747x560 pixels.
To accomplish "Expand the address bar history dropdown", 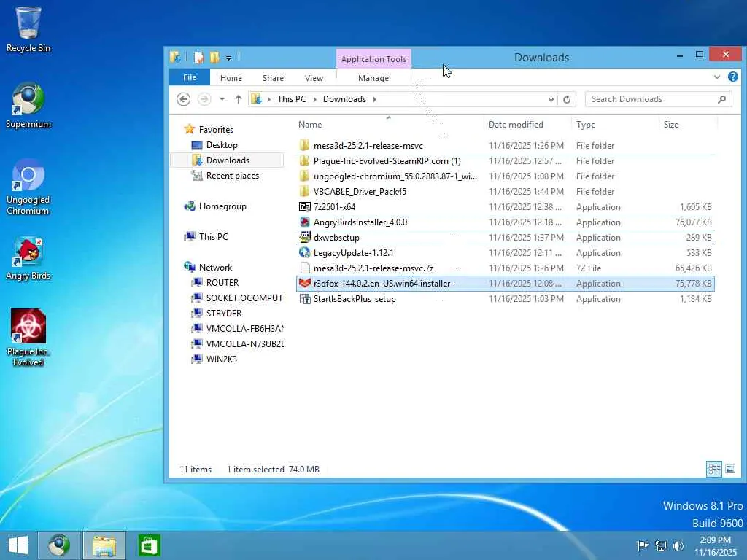I will coord(551,99).
